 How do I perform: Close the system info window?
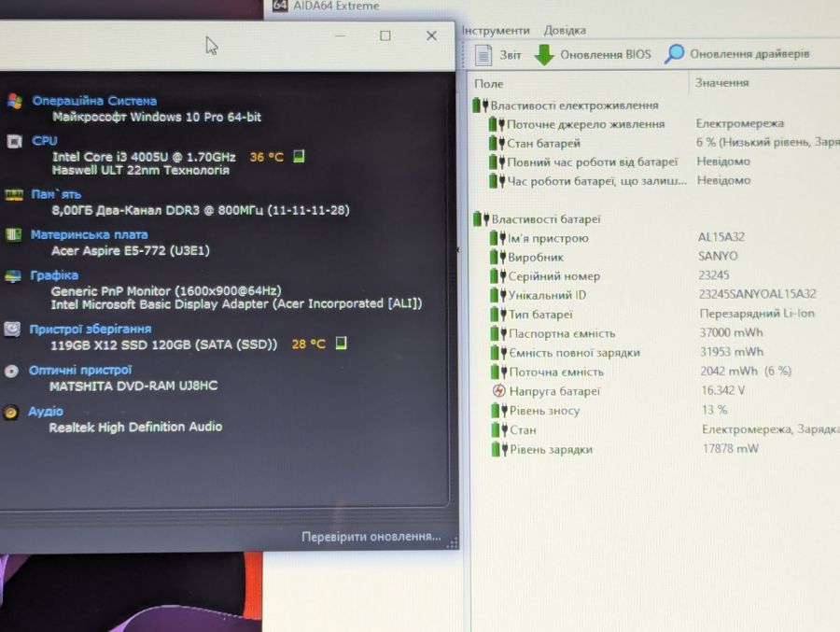431,35
